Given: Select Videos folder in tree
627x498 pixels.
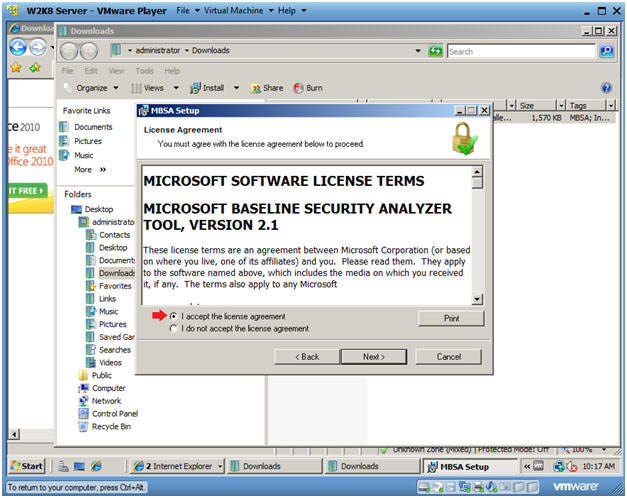Looking at the screenshot, I should [x=104, y=363].
